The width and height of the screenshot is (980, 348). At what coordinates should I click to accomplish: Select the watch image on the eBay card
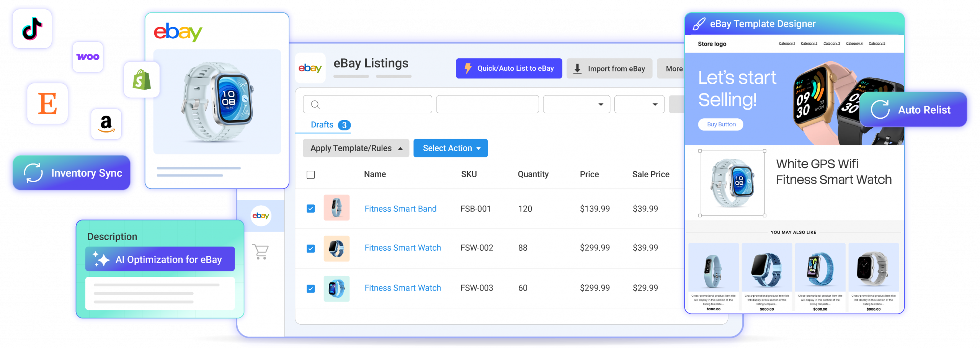coord(217,102)
